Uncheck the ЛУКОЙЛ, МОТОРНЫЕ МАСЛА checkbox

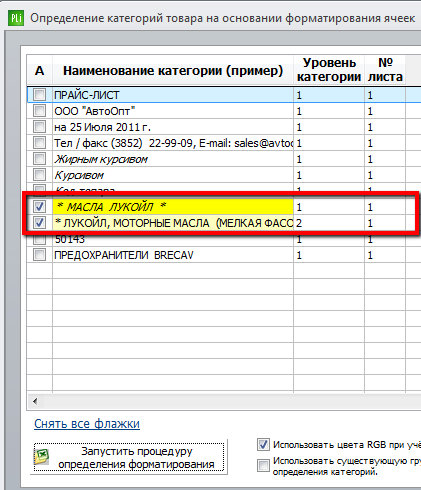(39, 223)
